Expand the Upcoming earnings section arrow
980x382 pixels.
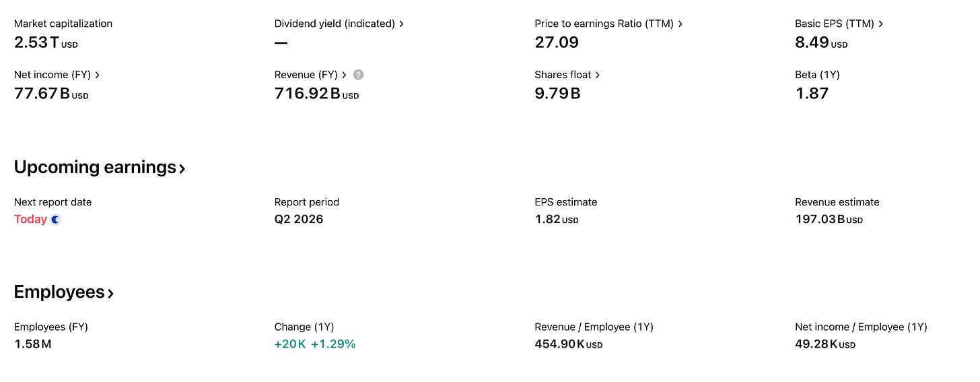182,168
